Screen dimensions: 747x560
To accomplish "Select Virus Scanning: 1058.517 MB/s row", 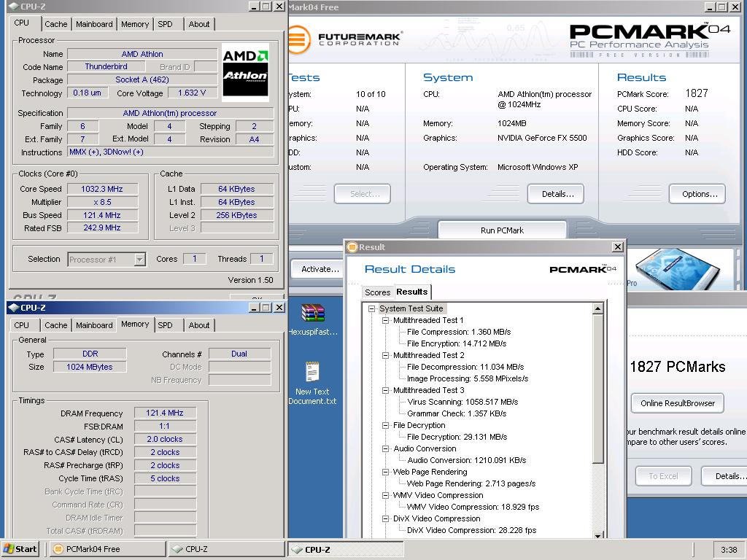I will [462, 402].
